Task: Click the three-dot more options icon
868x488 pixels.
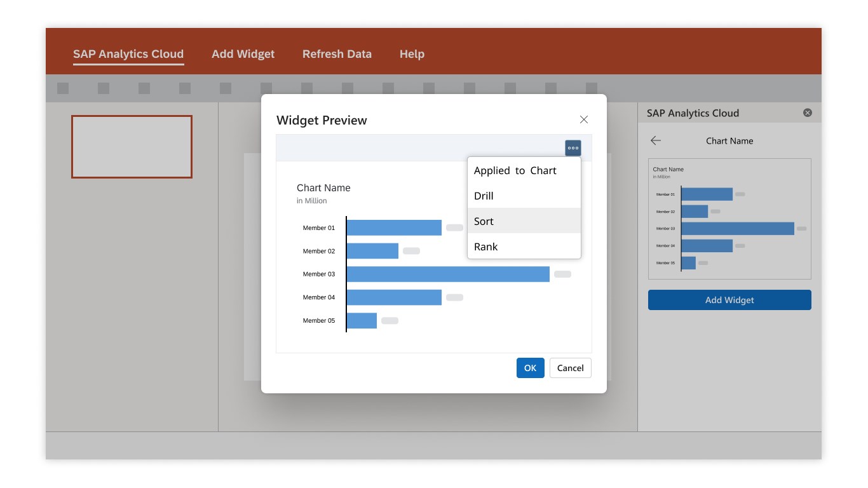Action: (573, 148)
